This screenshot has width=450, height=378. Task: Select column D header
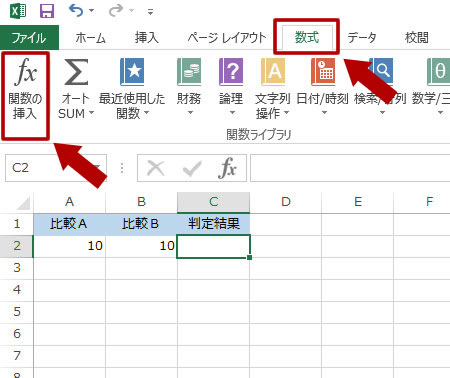(286, 202)
